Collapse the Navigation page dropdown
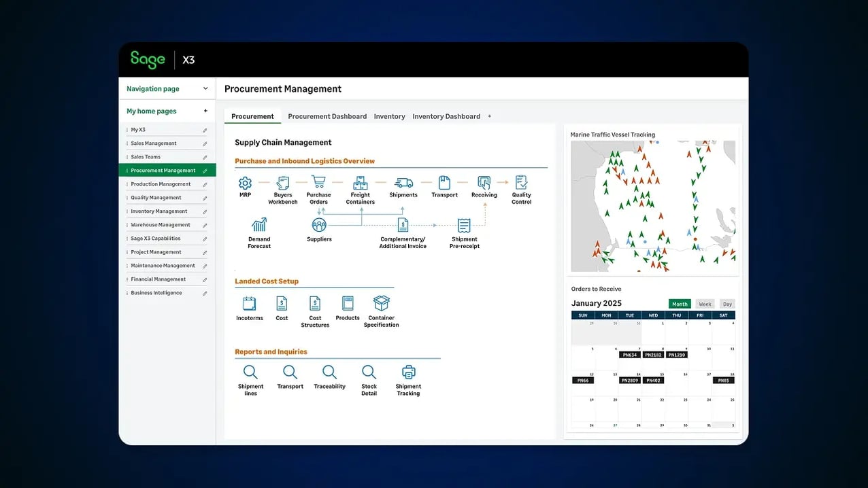The image size is (868, 488). click(x=205, y=88)
